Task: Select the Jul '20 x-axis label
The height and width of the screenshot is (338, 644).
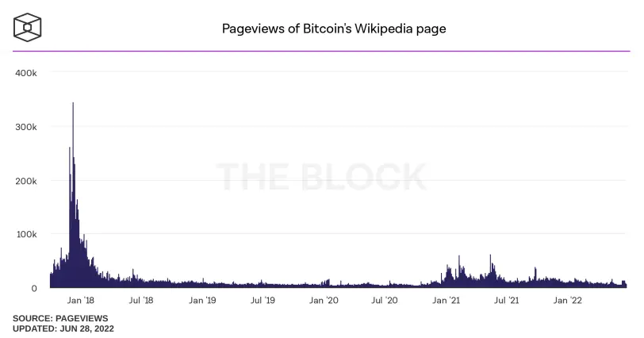Action: (x=385, y=300)
